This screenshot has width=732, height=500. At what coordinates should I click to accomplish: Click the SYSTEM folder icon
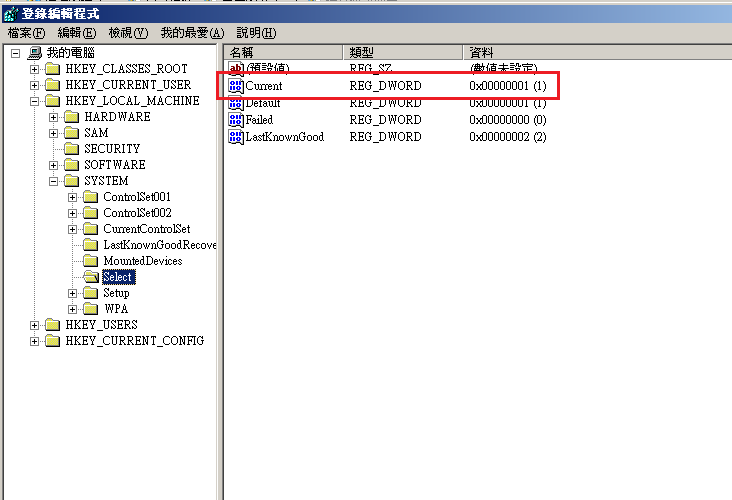[x=71, y=181]
